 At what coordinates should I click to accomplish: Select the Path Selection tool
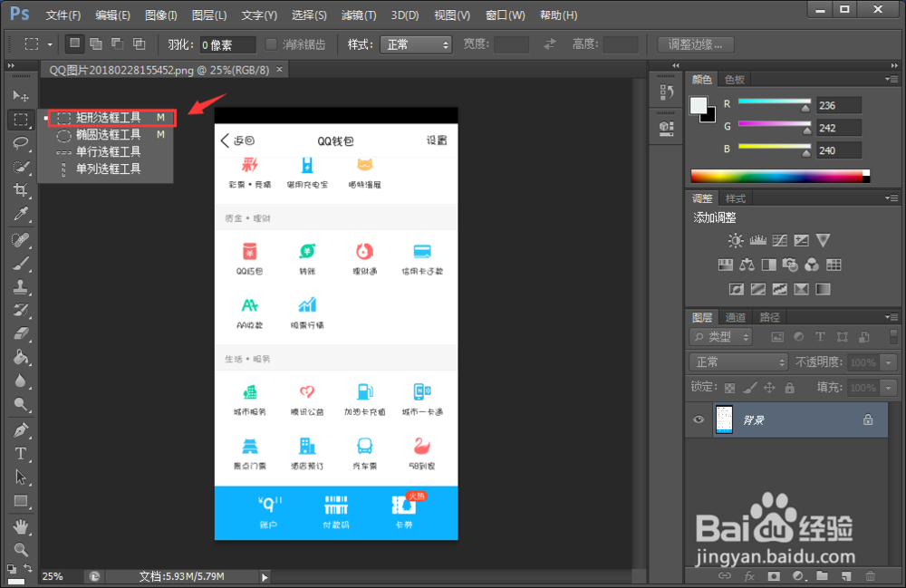click(x=21, y=477)
